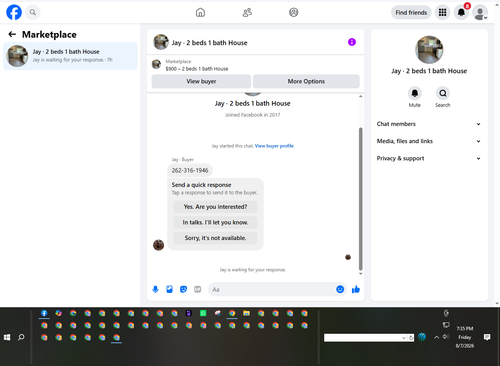Click the chat scrollbar thumb

pyautogui.click(x=360, y=199)
